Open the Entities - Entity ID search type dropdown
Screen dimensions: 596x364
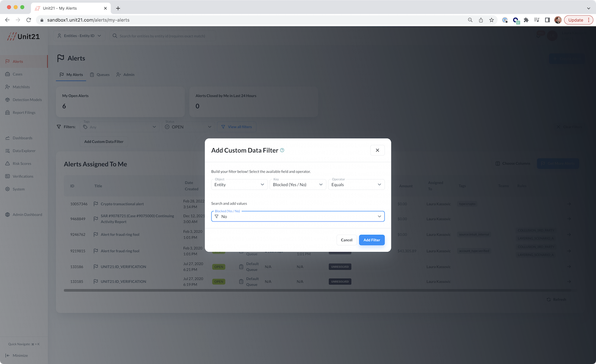[x=79, y=36]
